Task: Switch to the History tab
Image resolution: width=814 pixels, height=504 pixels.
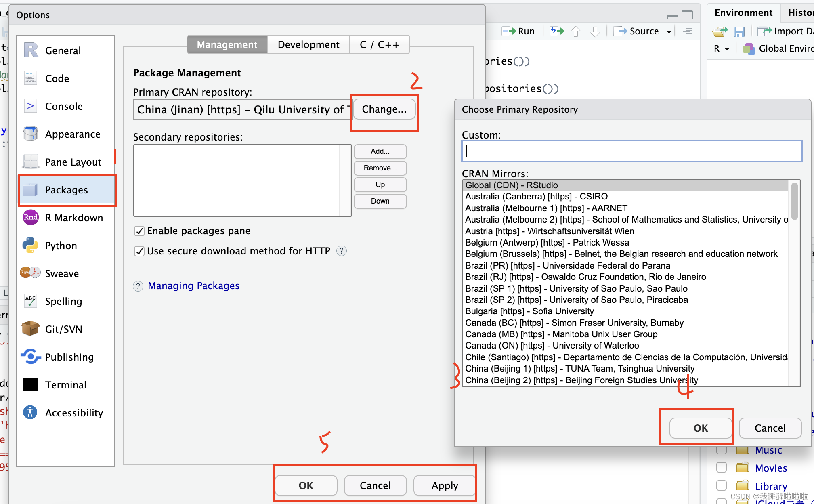Action: click(x=801, y=13)
